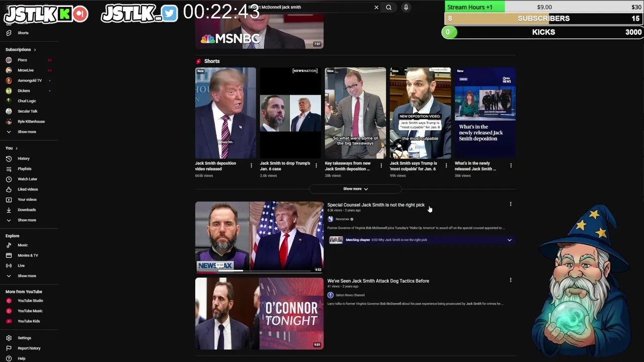
Task: Open short title 'What's in the newly released Jack Smith'
Action: (475, 166)
